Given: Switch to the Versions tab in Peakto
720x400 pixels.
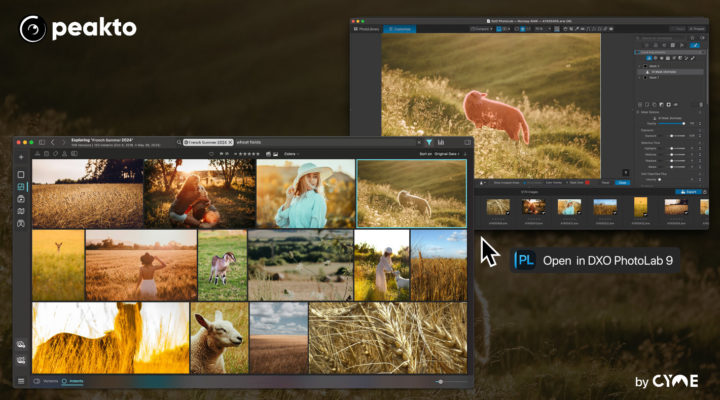Looking at the screenshot, I should (47, 381).
